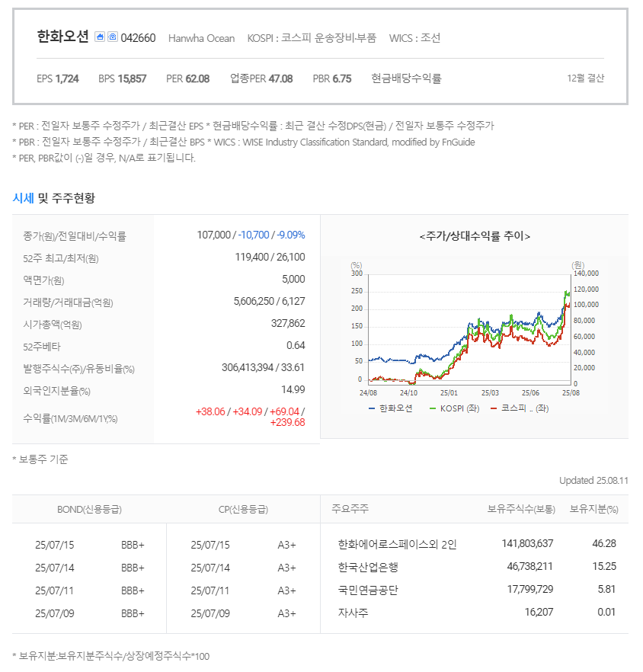Click the share count 141,803,637
Screen dimensions: 643x672
528,543
